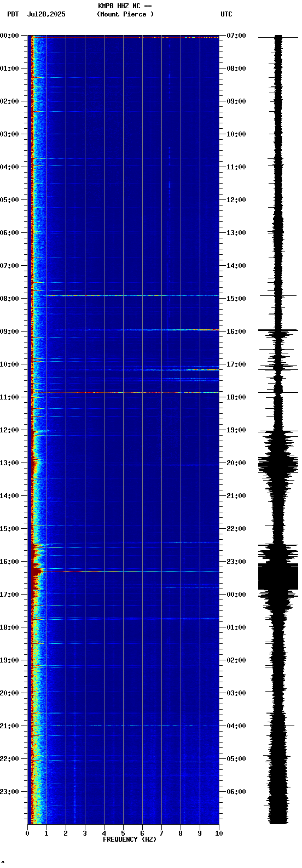
Task: Click the UTC '20:00' time label
Action: [x=236, y=463]
